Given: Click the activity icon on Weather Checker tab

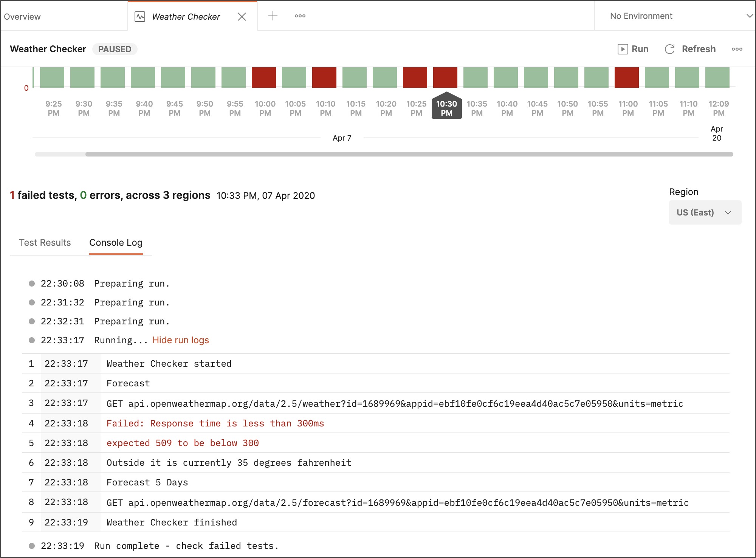Looking at the screenshot, I should 140,16.
